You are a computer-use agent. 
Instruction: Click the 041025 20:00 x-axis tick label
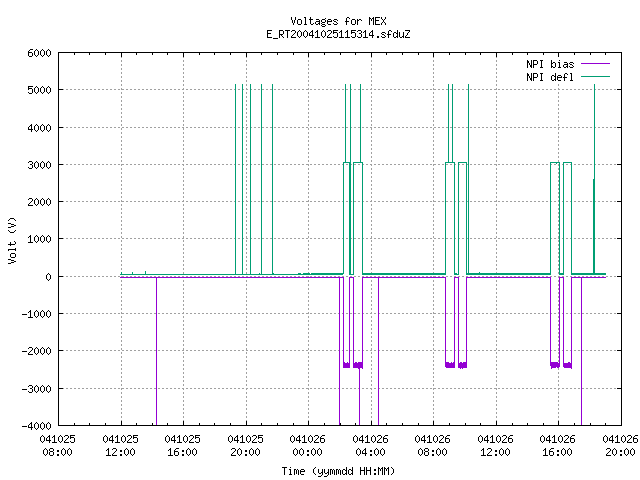[245, 445]
